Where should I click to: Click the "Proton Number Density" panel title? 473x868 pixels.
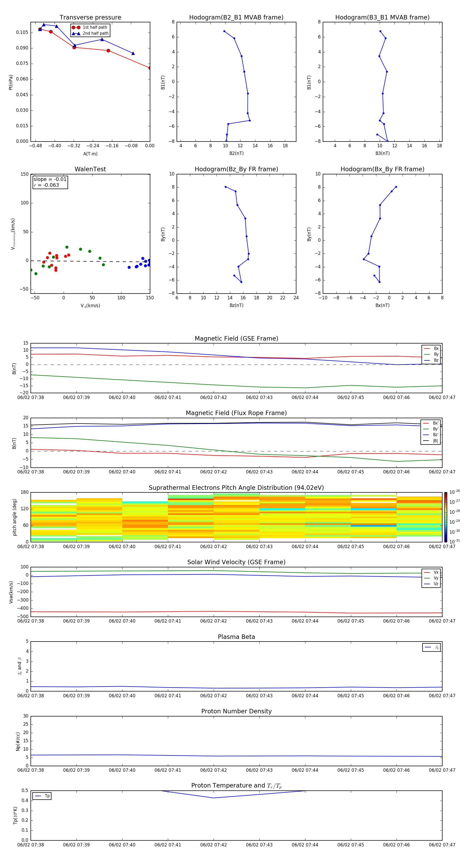pos(236,711)
